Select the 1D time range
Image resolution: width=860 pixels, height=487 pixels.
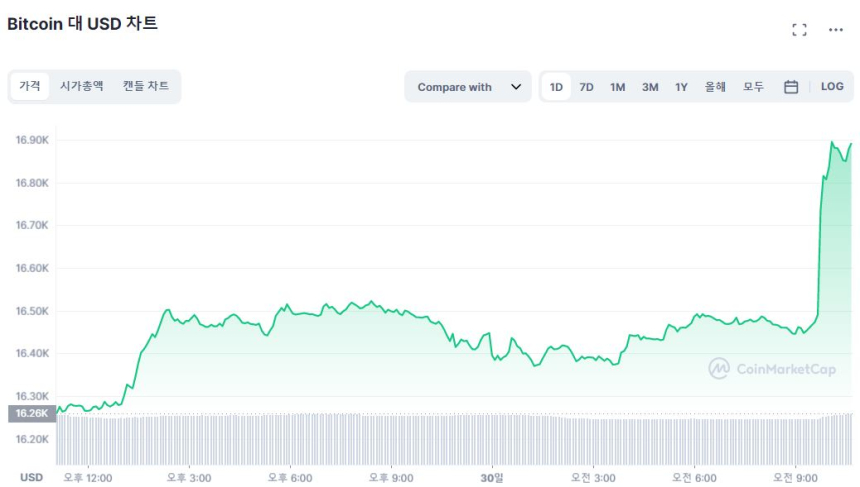[x=556, y=87]
